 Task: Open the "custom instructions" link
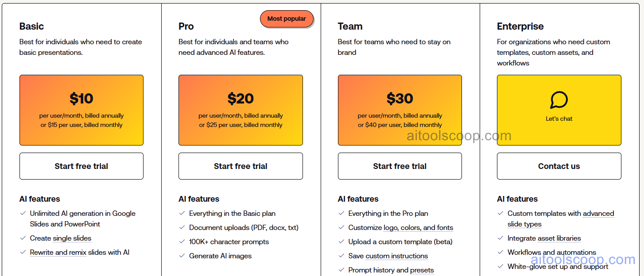[396, 256]
